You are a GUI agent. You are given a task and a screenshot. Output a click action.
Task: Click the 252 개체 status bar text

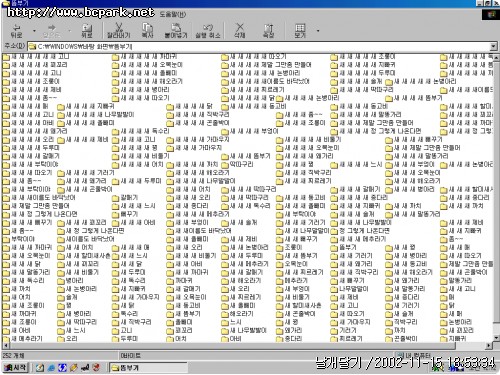click(13, 355)
